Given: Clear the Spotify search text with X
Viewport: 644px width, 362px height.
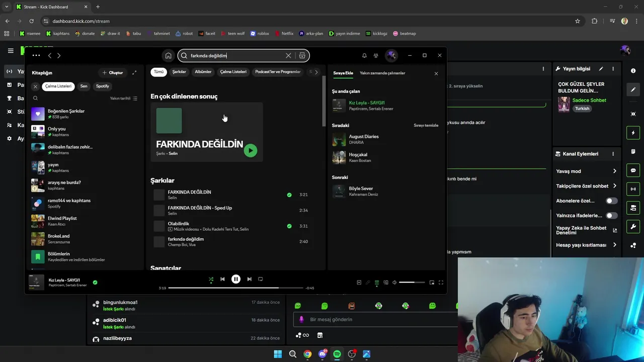Looking at the screenshot, I should pos(288,56).
